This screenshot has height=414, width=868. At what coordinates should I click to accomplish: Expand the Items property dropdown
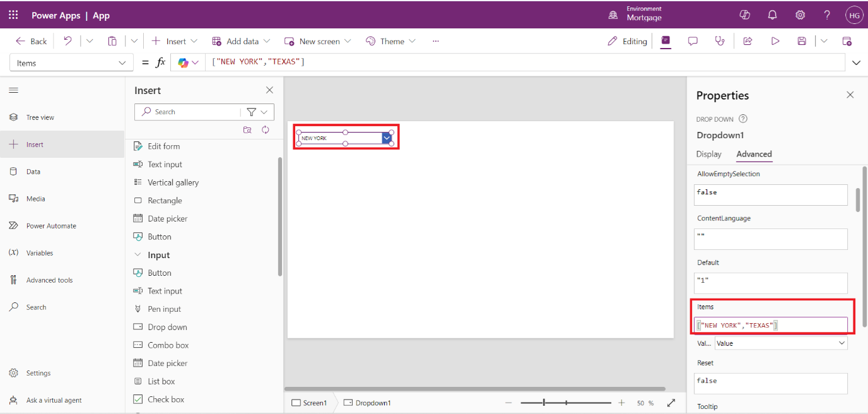[122, 63]
